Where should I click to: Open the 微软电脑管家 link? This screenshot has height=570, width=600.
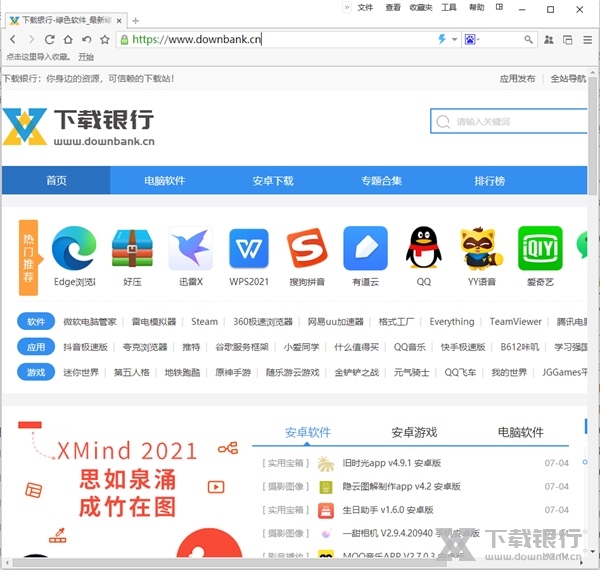tap(90, 322)
